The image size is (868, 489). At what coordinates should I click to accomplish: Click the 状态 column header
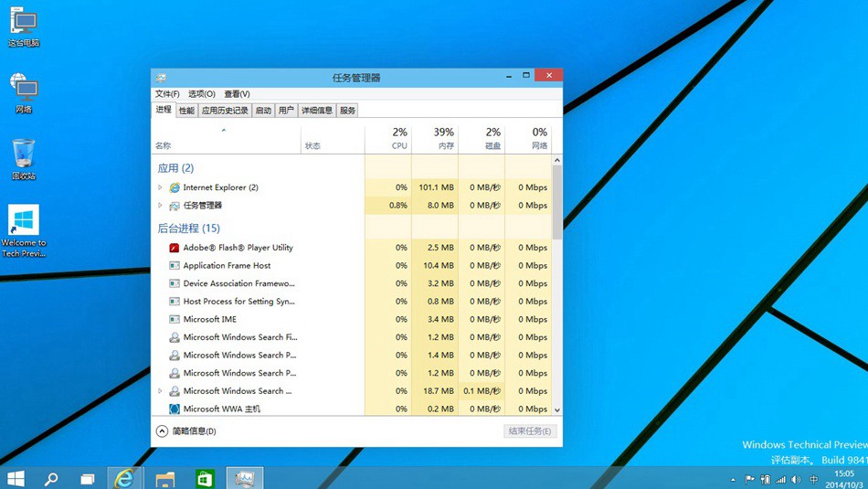click(x=333, y=138)
